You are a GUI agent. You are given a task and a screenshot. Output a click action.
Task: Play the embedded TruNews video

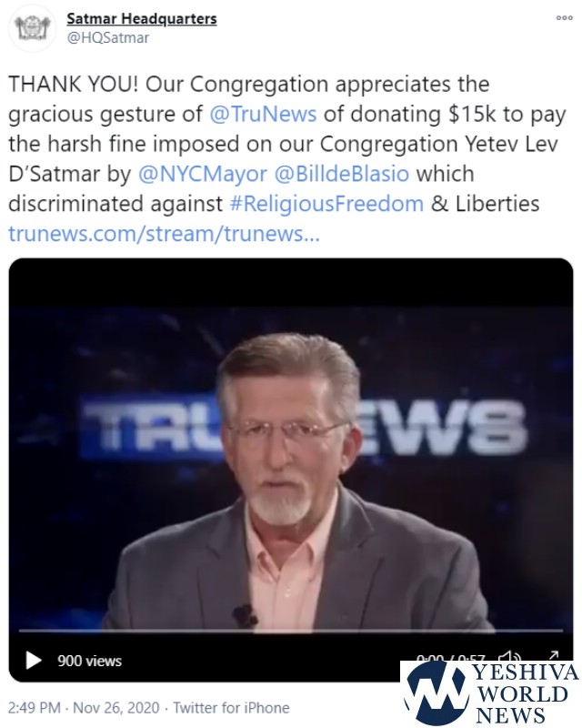coord(33,660)
